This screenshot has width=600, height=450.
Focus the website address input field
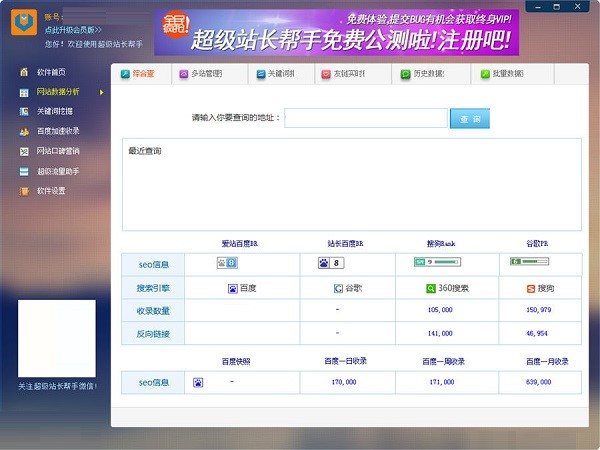pos(366,118)
